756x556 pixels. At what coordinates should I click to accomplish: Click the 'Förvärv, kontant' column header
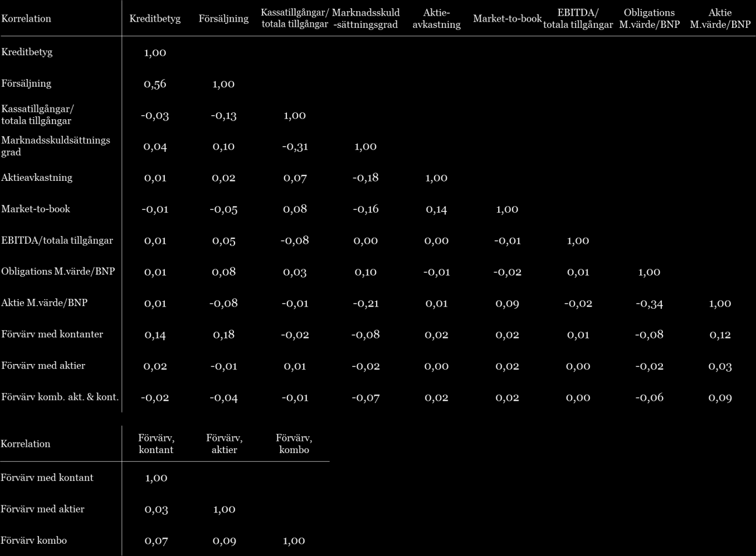(156, 444)
